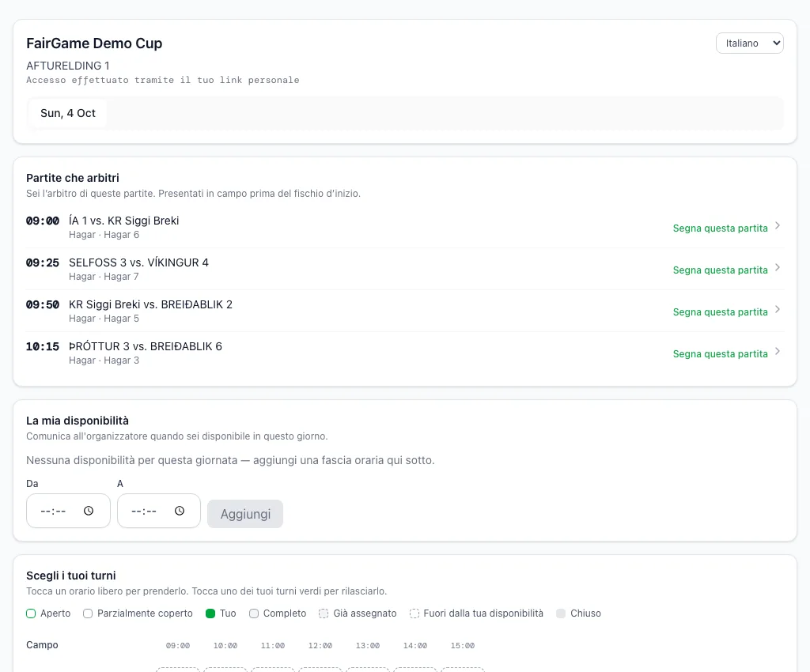Image resolution: width=810 pixels, height=672 pixels.
Task: Click the Hagar · Hagar 5 field label
Action: click(x=104, y=319)
